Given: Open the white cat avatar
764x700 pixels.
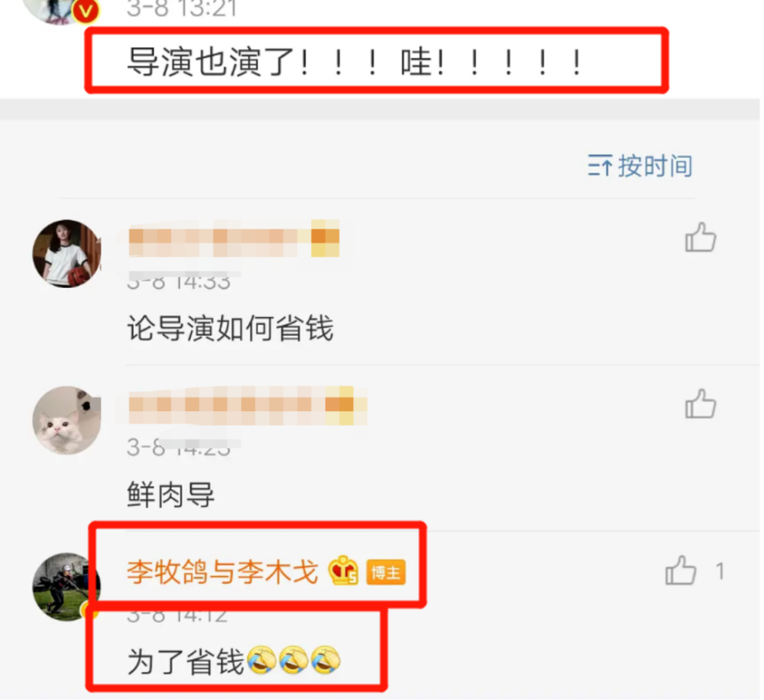Looking at the screenshot, I should 66,420.
